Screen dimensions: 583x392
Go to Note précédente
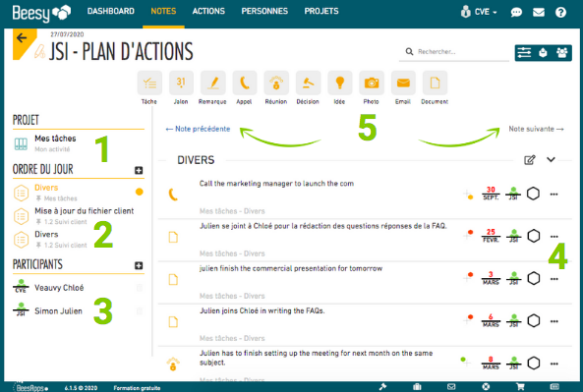pyautogui.click(x=198, y=129)
